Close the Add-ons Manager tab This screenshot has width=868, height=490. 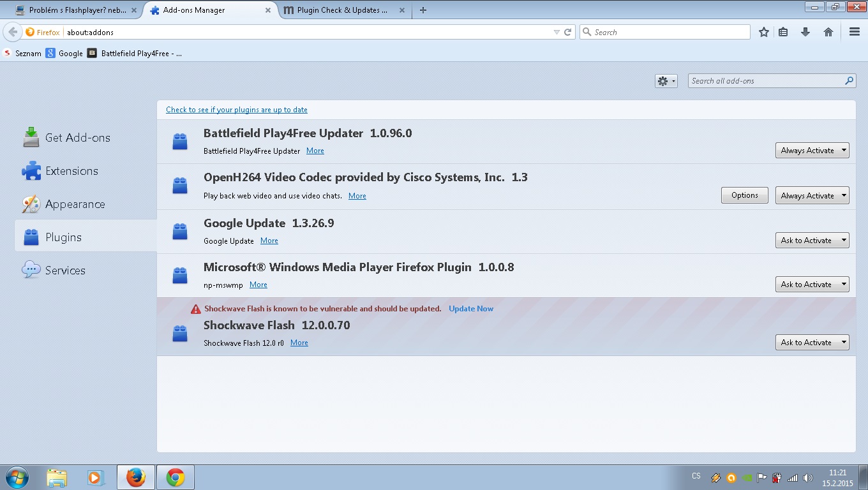tap(268, 10)
